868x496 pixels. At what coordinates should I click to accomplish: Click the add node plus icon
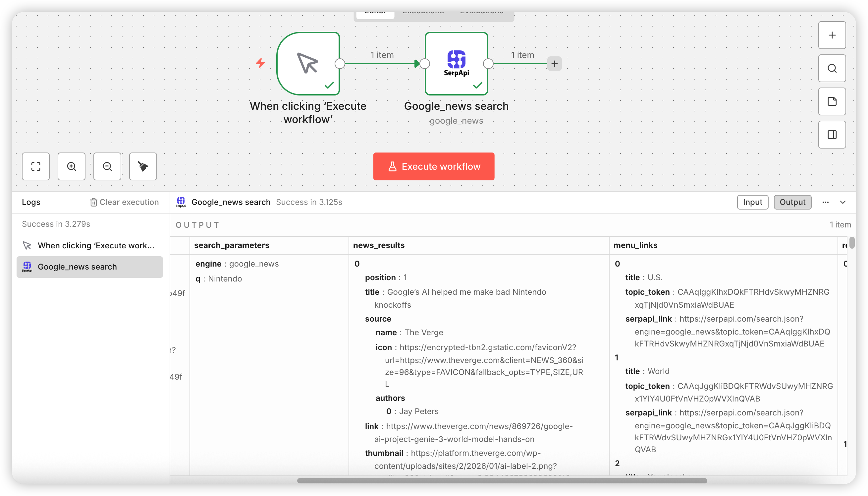click(x=832, y=35)
